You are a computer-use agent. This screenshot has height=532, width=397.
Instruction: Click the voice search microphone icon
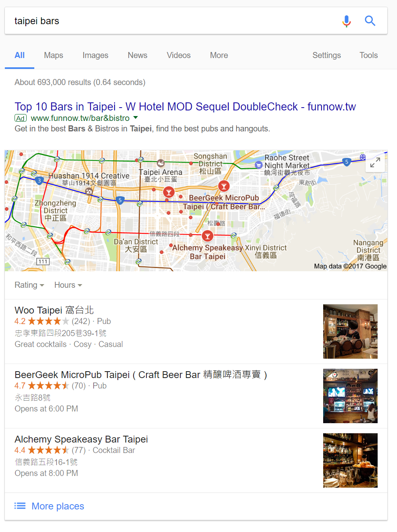point(346,21)
